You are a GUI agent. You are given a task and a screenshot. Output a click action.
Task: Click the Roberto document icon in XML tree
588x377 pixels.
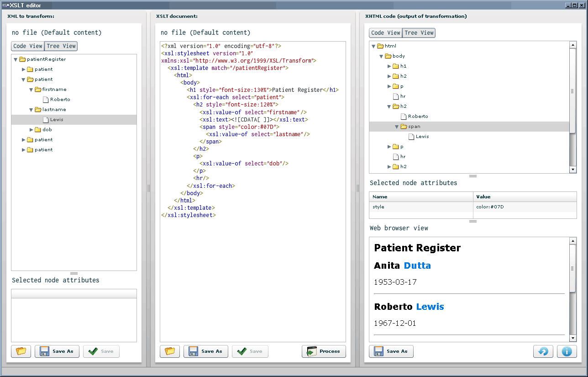coord(46,100)
